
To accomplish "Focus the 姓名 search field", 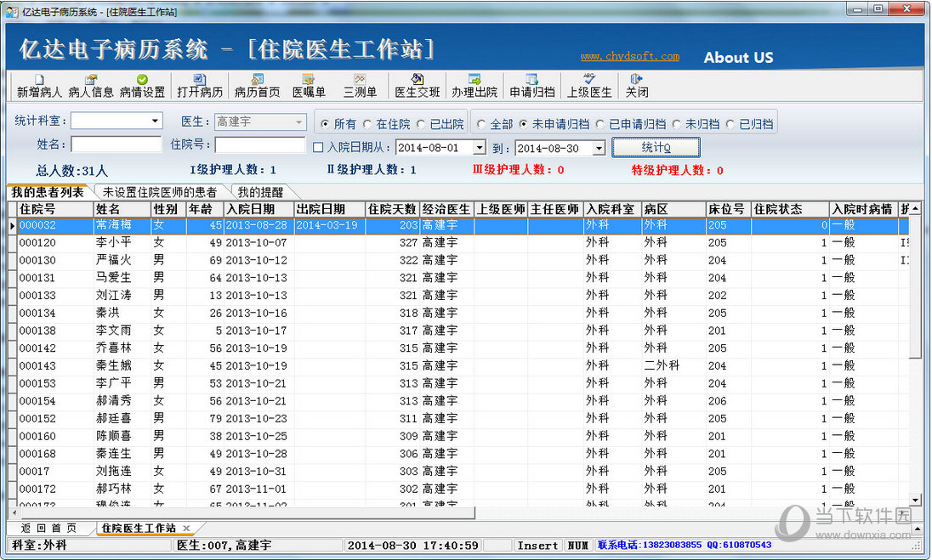I will click(x=116, y=144).
